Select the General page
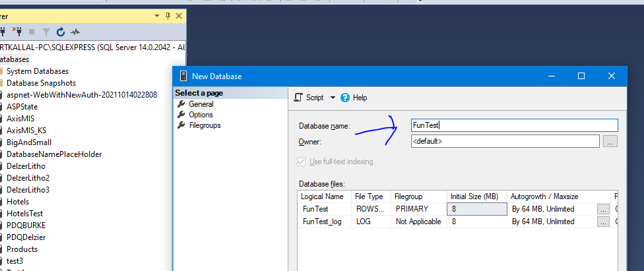 tap(201, 104)
